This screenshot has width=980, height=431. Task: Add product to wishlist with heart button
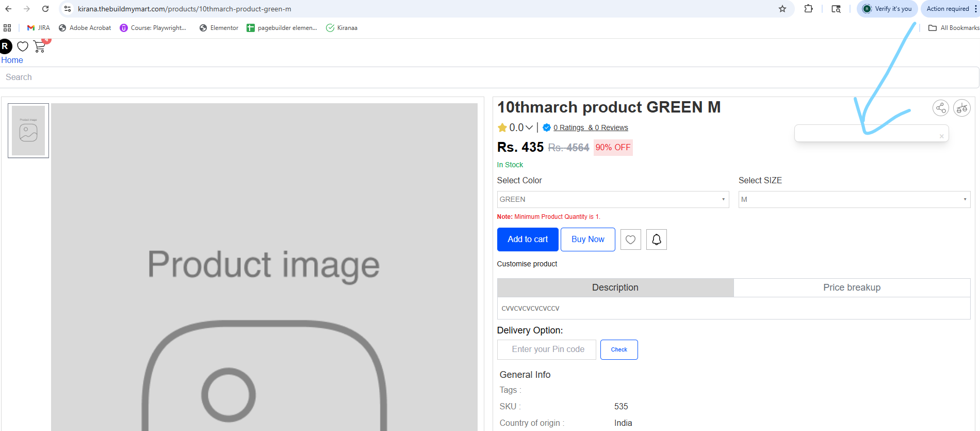point(630,240)
